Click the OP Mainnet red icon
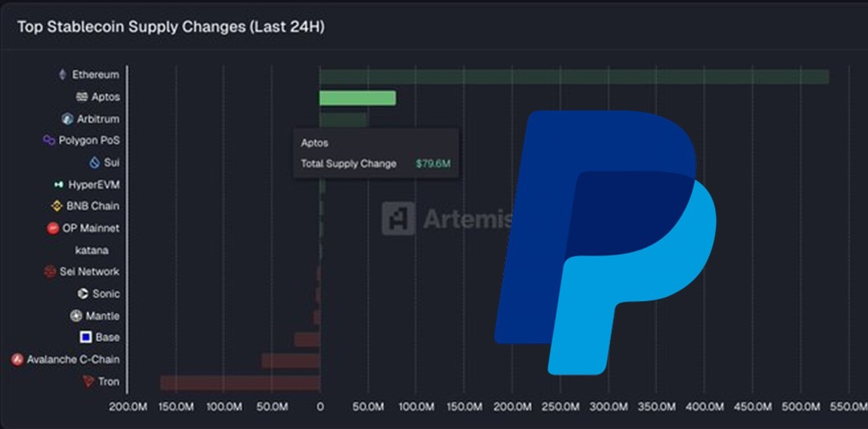 click(x=53, y=228)
